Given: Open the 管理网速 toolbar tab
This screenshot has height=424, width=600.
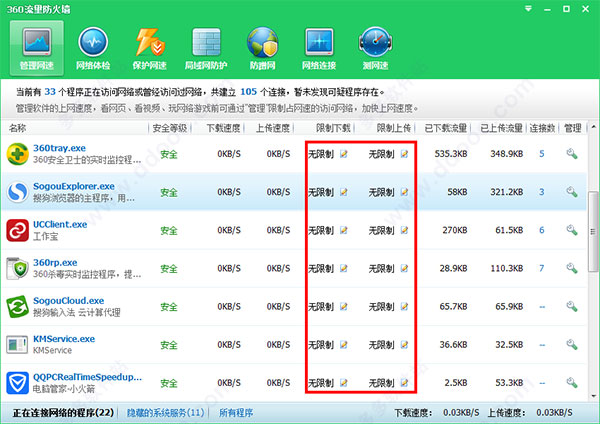Looking at the screenshot, I should tap(37, 49).
